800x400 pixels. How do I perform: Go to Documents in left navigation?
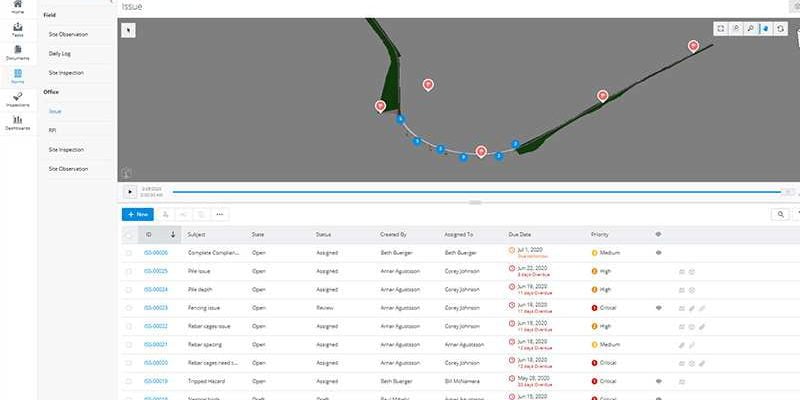point(18,53)
